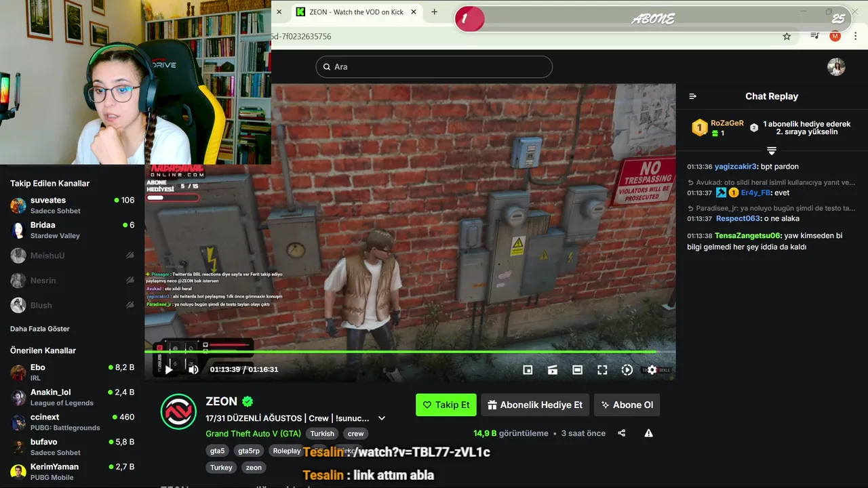Open the ZEON channel name link
The width and height of the screenshot is (868, 488).
222,401
